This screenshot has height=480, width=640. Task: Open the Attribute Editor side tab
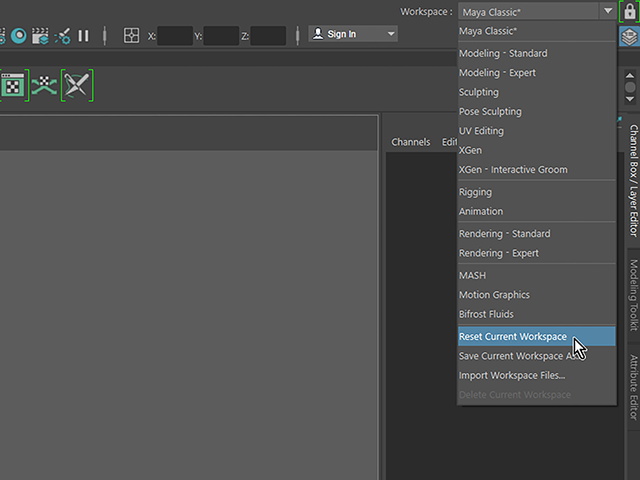633,387
